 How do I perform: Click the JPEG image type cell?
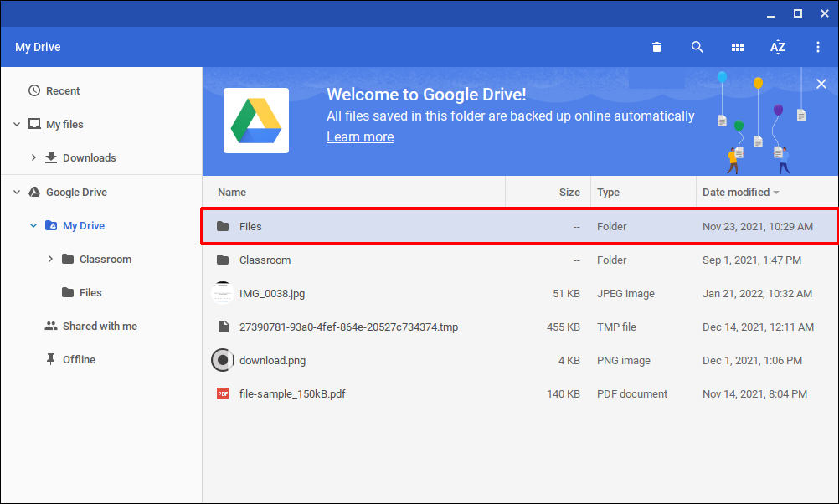(625, 293)
